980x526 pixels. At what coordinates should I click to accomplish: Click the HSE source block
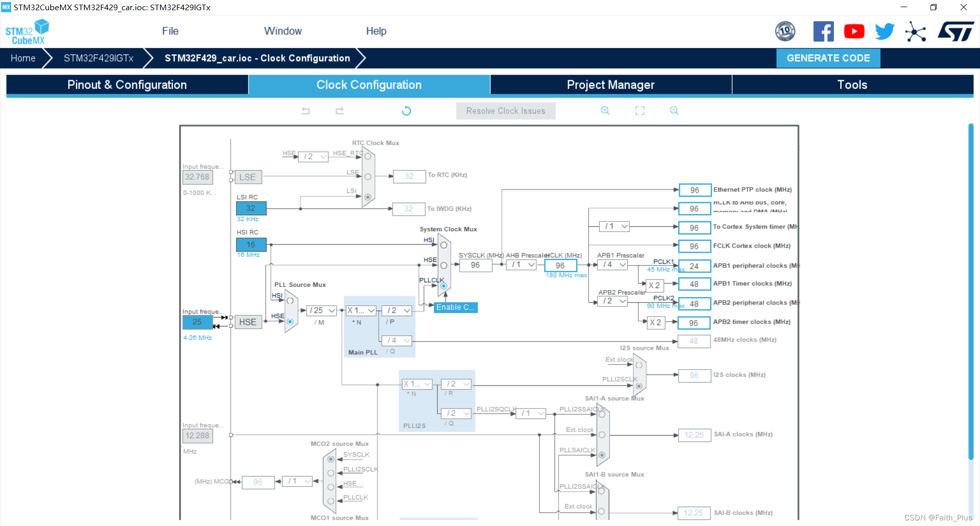248,322
